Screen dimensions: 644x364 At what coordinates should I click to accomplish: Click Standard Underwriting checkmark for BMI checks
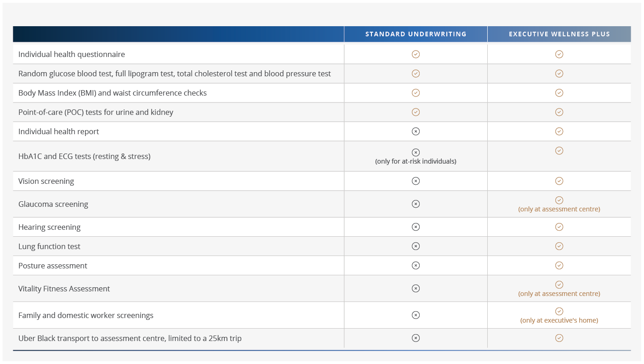click(x=416, y=93)
